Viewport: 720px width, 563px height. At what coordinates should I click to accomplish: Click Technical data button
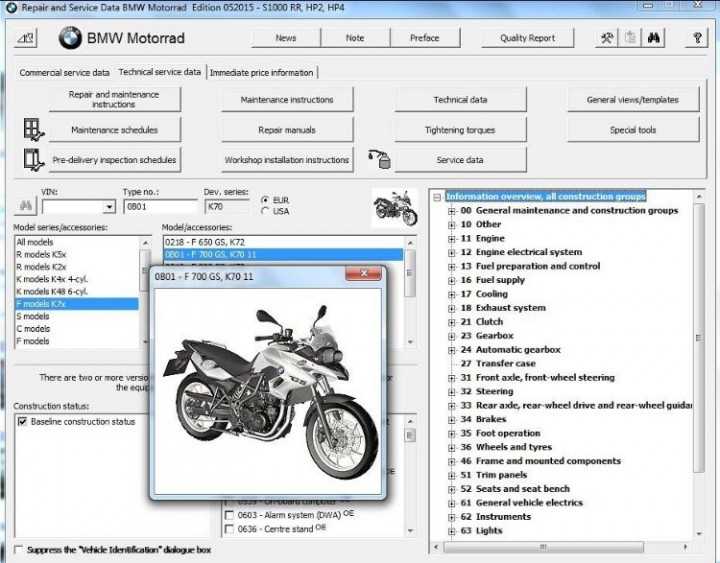coord(460,99)
